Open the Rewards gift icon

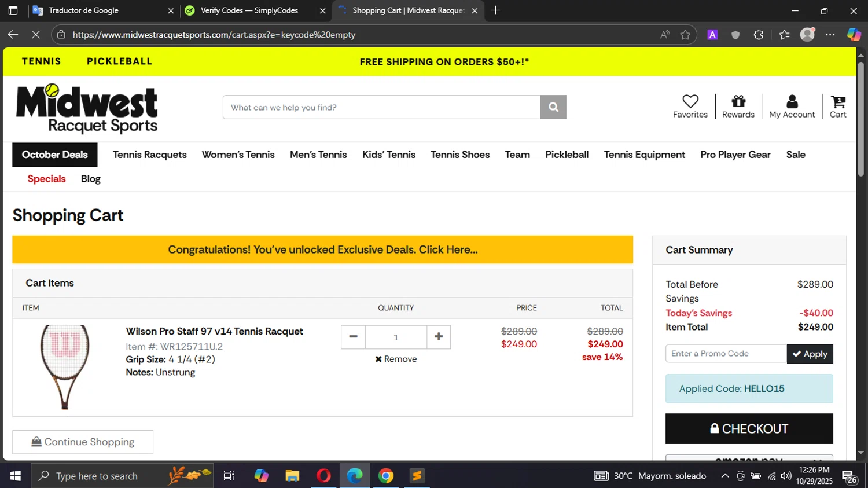click(738, 107)
